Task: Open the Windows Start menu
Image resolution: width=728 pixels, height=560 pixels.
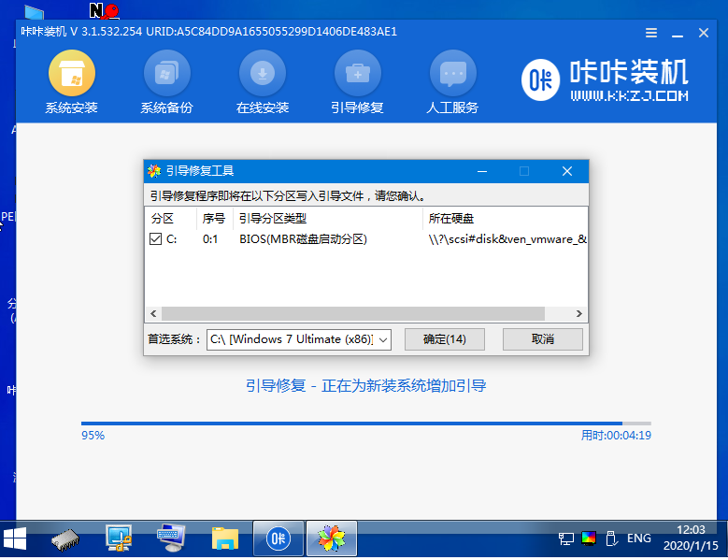Action: (x=16, y=538)
